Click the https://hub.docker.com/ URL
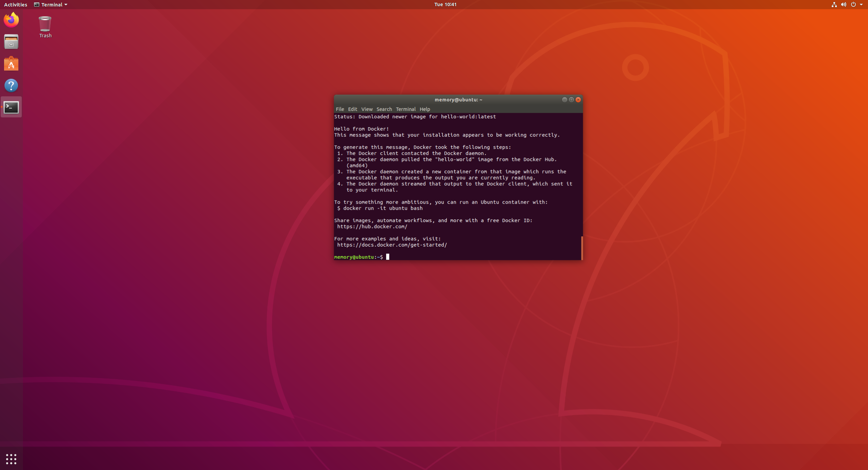The image size is (868, 470). click(x=372, y=226)
